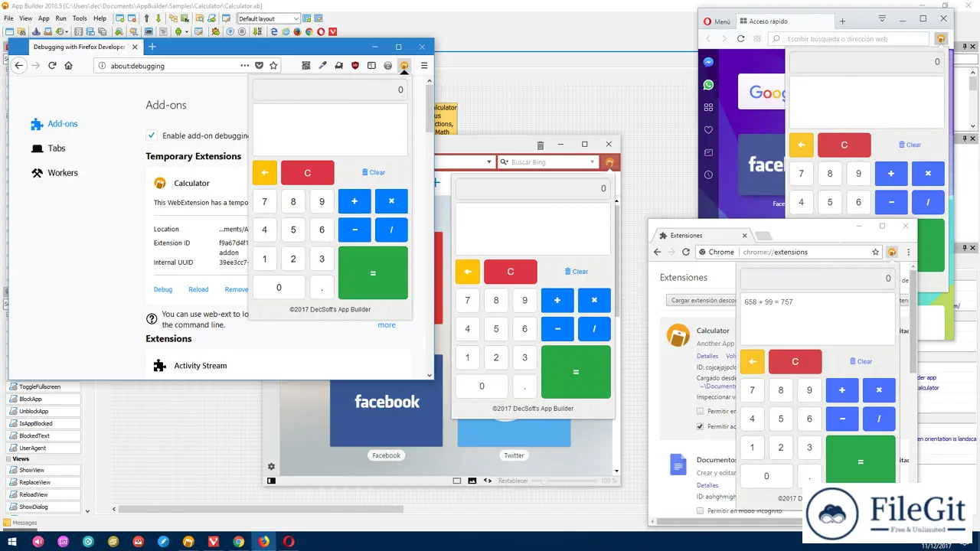
Task: Collapse the Views group in actions panel
Action: coord(8,459)
